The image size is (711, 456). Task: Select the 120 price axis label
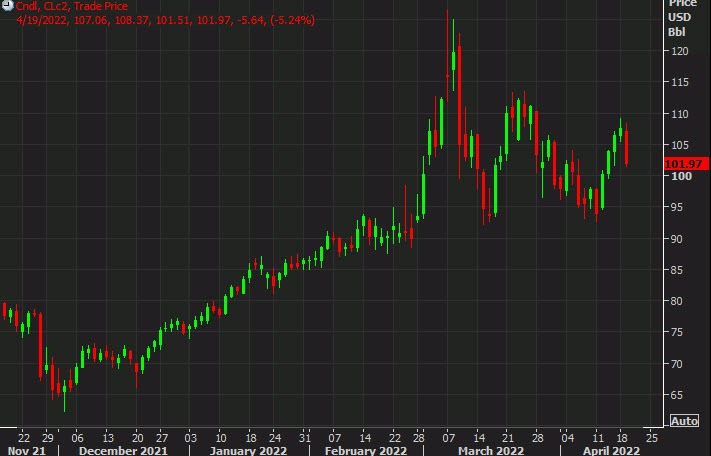tap(678, 52)
